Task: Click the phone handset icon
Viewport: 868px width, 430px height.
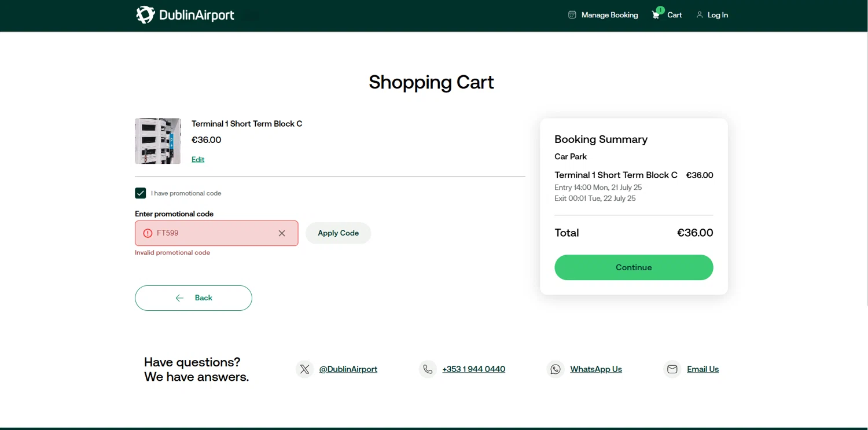Action: tap(428, 369)
